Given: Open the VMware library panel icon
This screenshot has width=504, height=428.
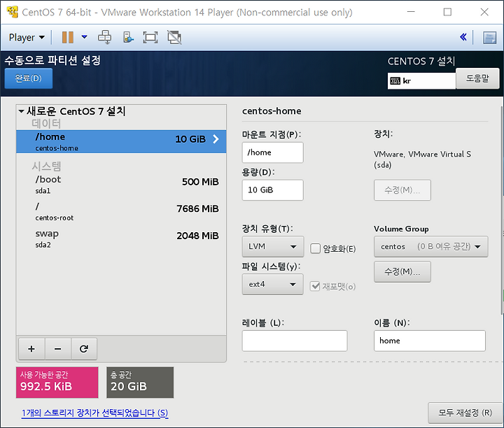Looking at the screenshot, I should [x=489, y=37].
